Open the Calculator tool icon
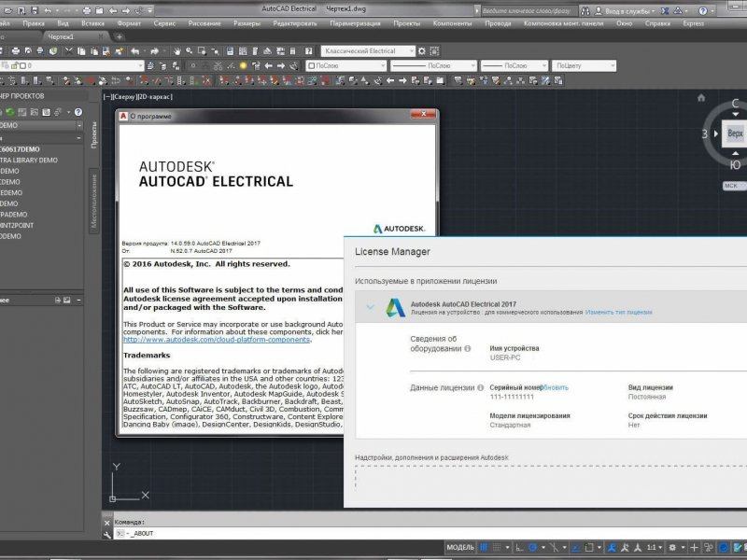This screenshot has width=747, height=560. [x=293, y=51]
